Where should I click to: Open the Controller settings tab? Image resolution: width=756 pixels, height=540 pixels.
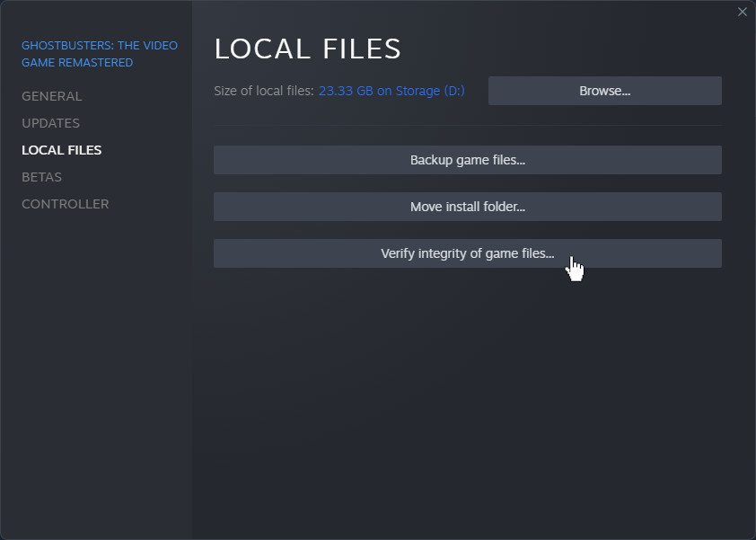coord(65,204)
